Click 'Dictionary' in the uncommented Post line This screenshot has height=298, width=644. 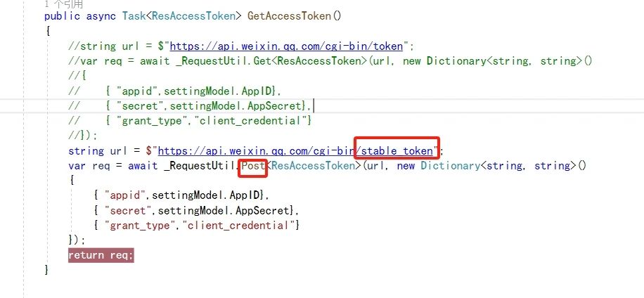[x=450, y=166]
